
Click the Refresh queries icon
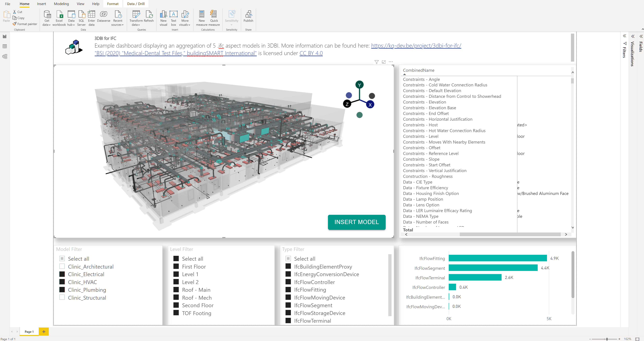point(149,14)
